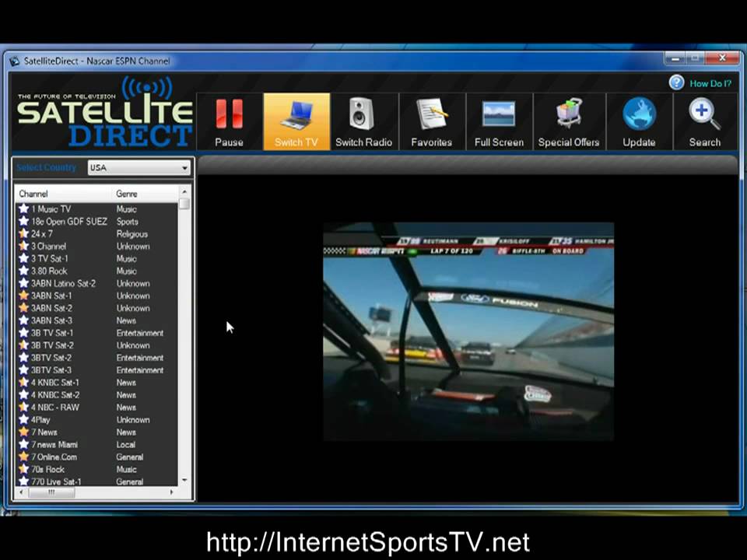Open Switch Radio speaker icon
Screen dimensions: 747x560
click(363, 122)
